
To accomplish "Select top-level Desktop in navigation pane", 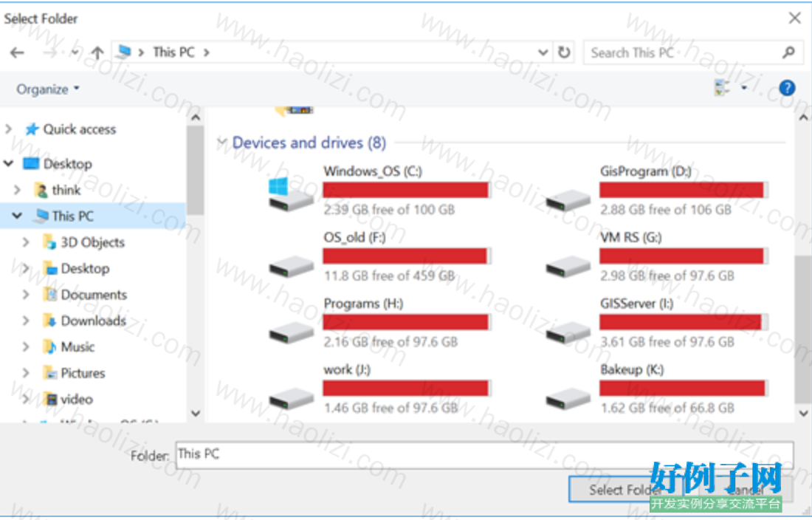I will 67,164.
